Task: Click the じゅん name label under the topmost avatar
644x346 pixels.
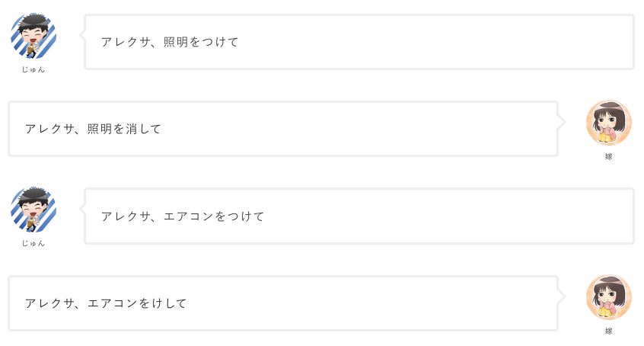Action: tap(33, 69)
